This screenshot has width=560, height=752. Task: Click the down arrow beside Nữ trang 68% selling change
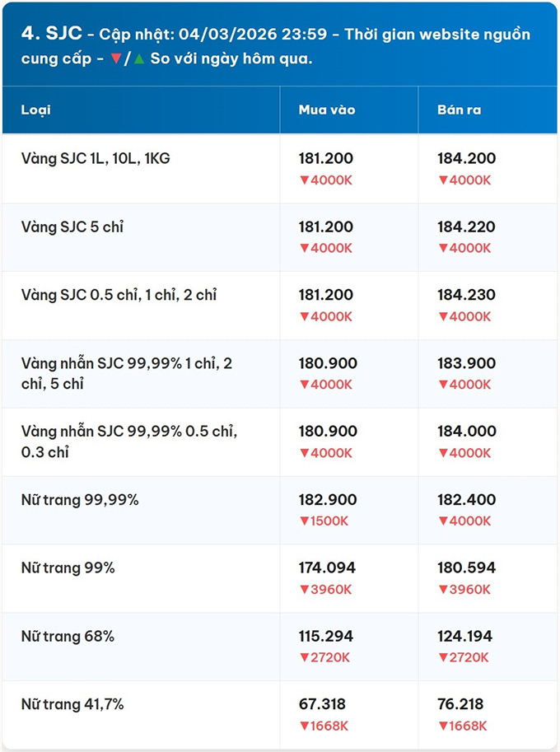click(442, 657)
